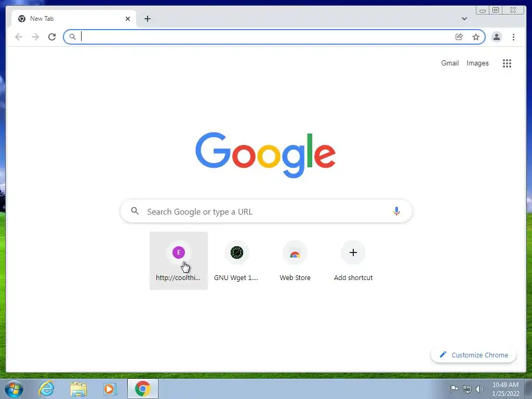Click the Google logo
The image size is (532, 399).
[265, 155]
